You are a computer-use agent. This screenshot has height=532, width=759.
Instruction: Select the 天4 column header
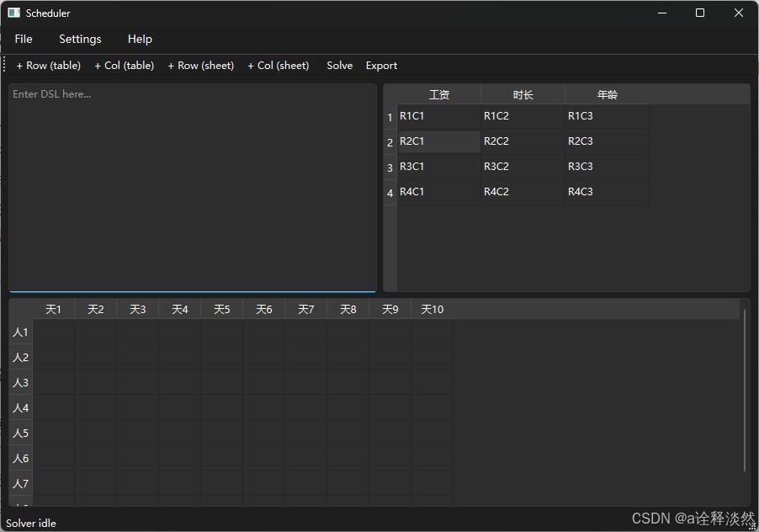pyautogui.click(x=179, y=309)
